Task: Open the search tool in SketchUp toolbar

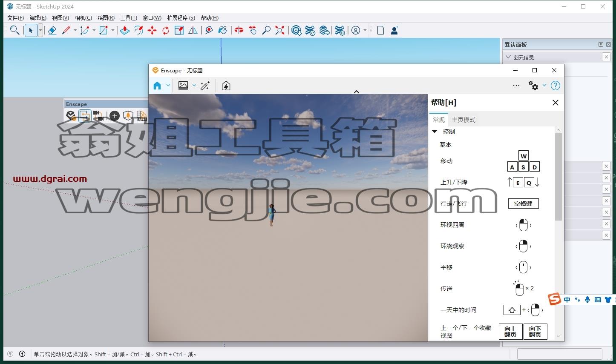Action: [x=14, y=30]
